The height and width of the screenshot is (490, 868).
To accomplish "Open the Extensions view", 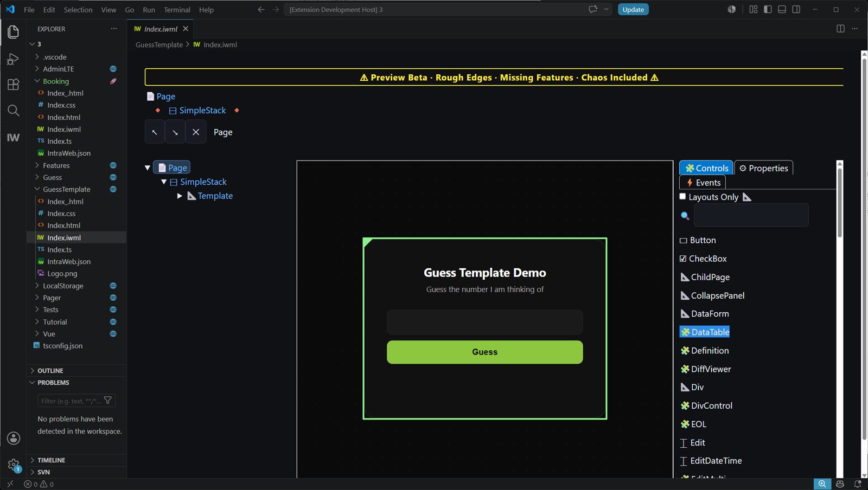I will 13,85.
